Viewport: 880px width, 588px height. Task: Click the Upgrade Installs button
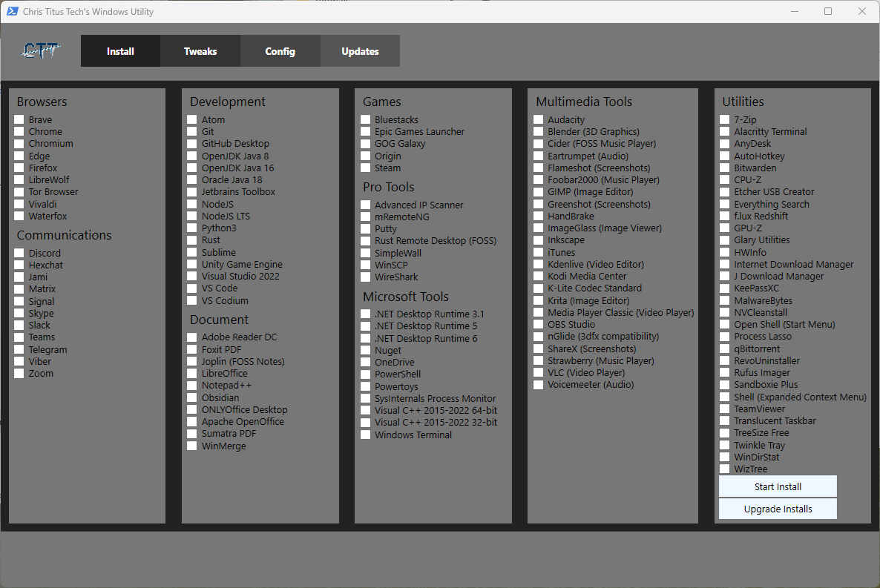point(778,509)
